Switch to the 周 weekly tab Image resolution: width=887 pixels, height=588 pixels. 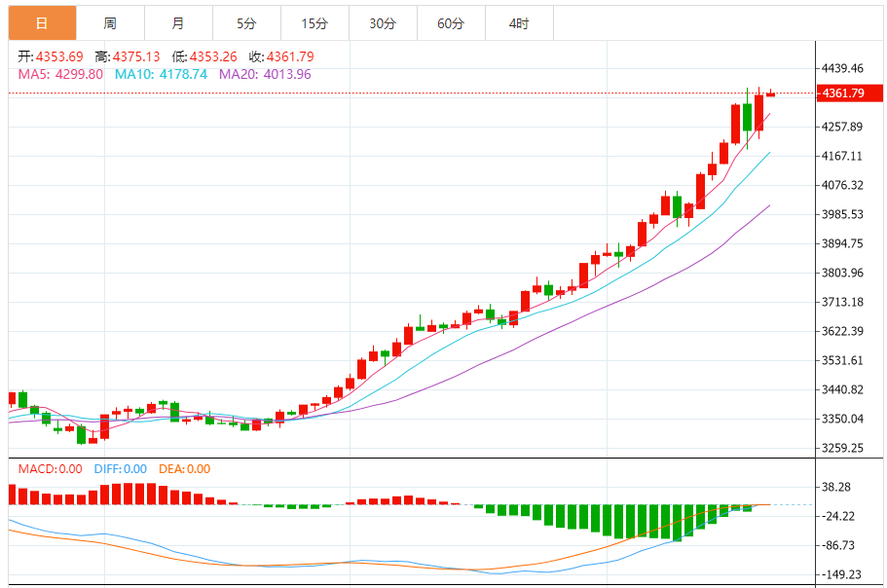(x=110, y=23)
